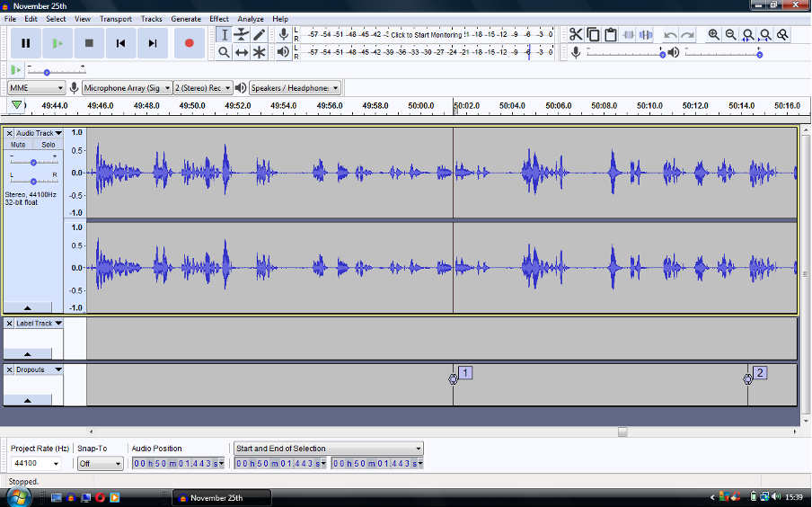Open the Edit menu
This screenshot has width=812, height=507.
coord(31,19)
